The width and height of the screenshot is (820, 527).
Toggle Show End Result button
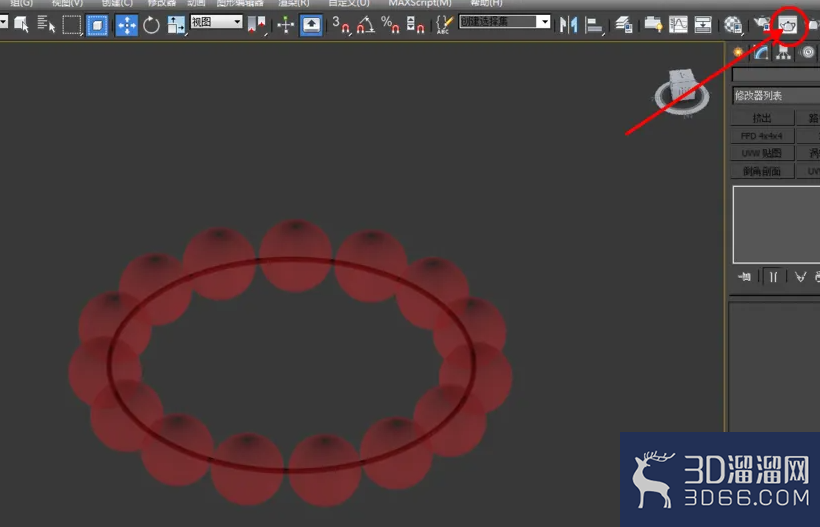(x=773, y=277)
